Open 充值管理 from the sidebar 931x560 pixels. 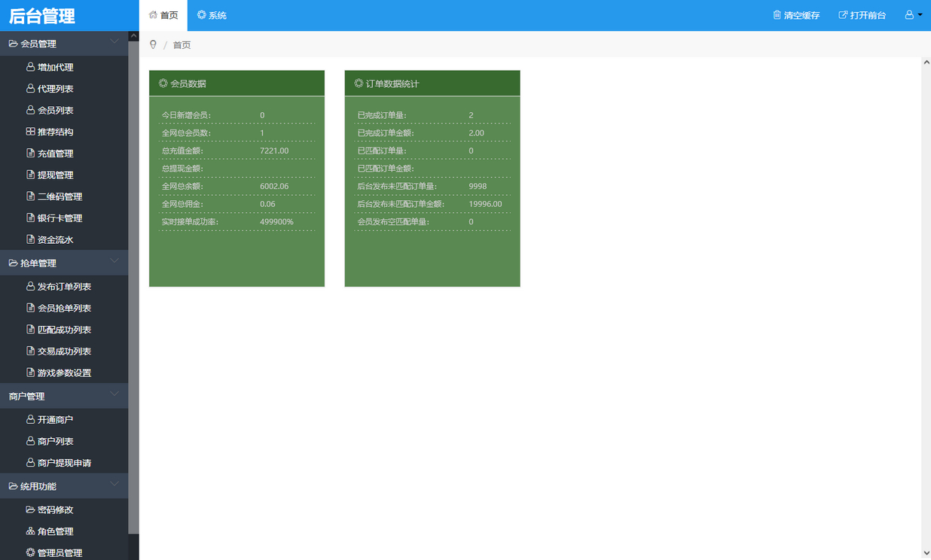(x=55, y=154)
